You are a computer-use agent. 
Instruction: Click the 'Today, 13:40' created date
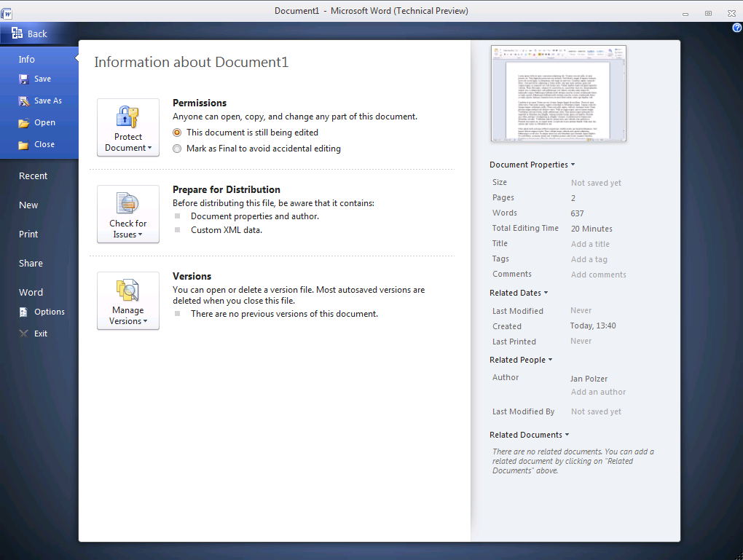(593, 326)
